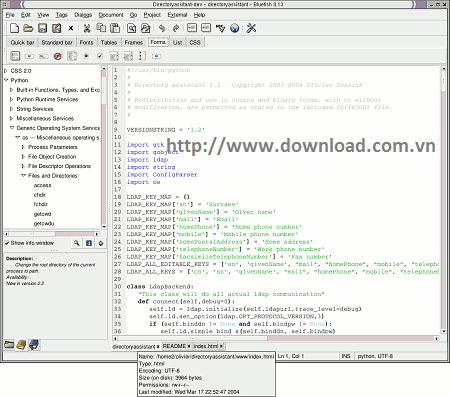Expand File Descriptor Operations node
The width and height of the screenshot is (450, 397).
pos(23,166)
